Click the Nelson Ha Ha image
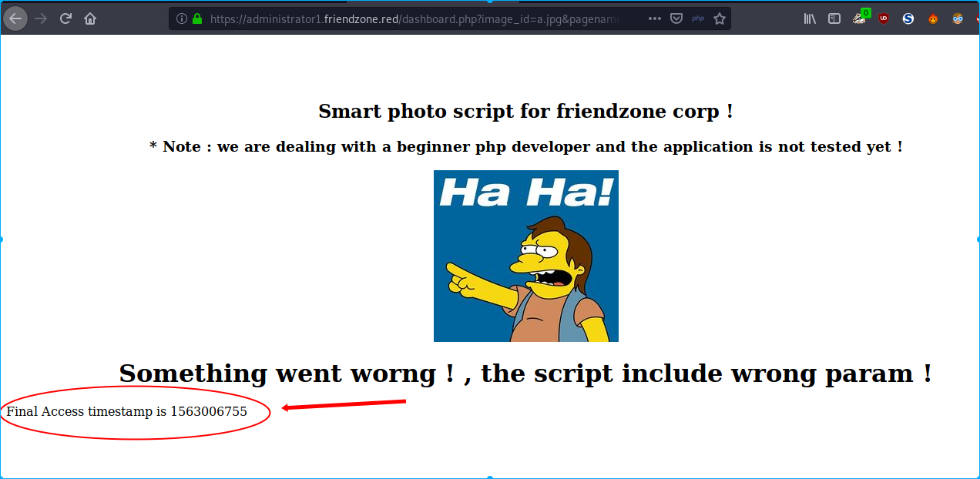980x479 pixels. click(x=526, y=256)
